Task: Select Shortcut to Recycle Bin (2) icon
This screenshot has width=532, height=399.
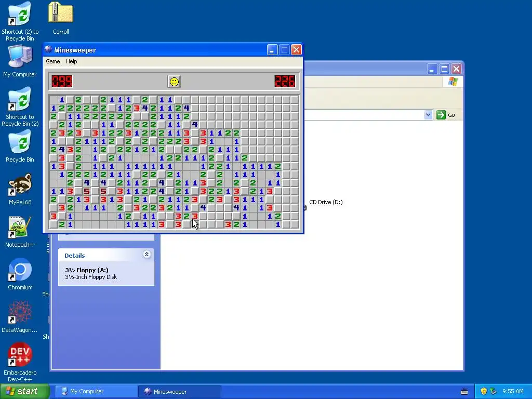Action: tap(20, 107)
